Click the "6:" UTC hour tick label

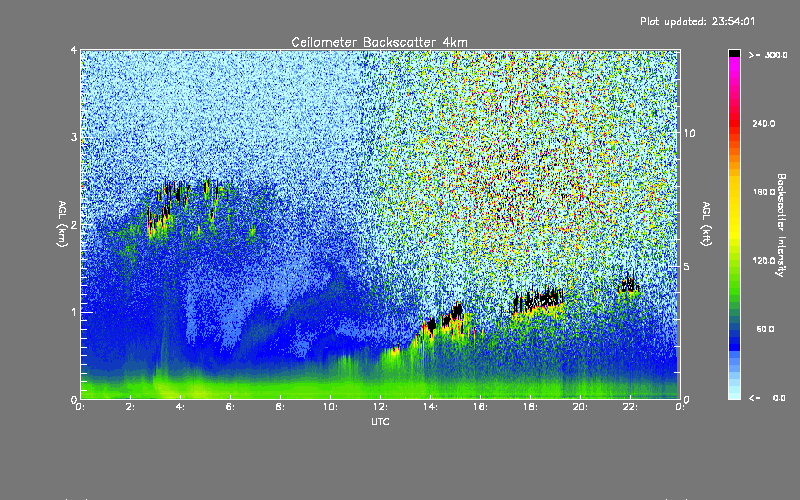230,407
